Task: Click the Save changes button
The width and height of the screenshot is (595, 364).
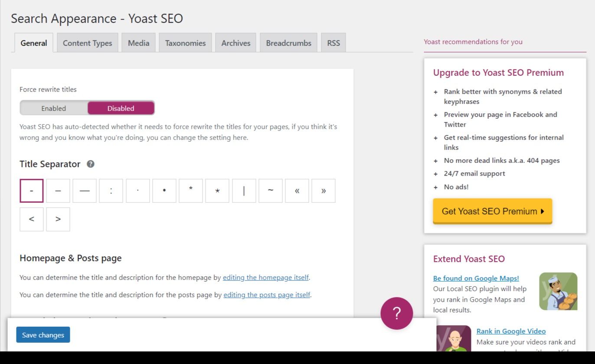Action: tap(43, 335)
